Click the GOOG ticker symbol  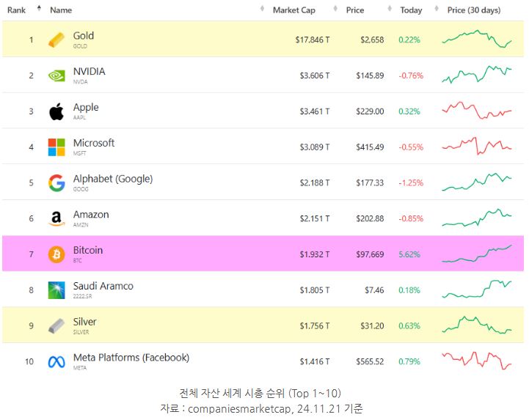tap(81, 189)
